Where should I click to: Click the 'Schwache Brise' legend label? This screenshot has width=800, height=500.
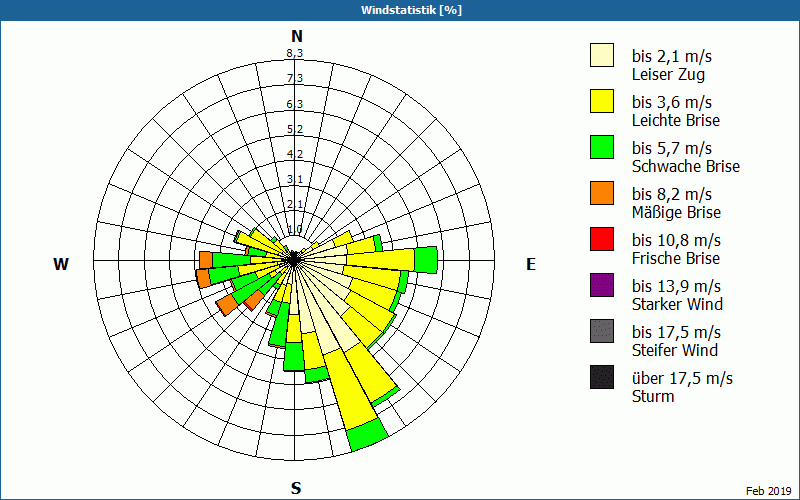pos(686,166)
